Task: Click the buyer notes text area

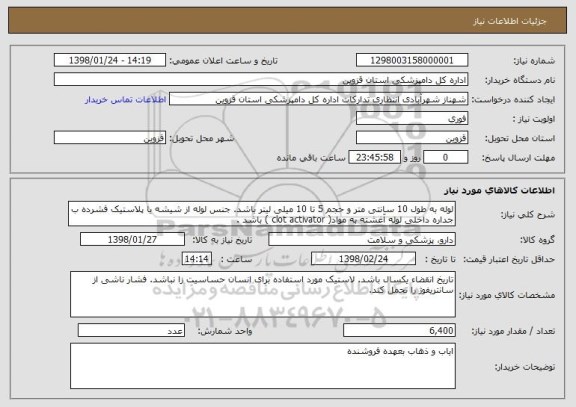Action: 263,366
